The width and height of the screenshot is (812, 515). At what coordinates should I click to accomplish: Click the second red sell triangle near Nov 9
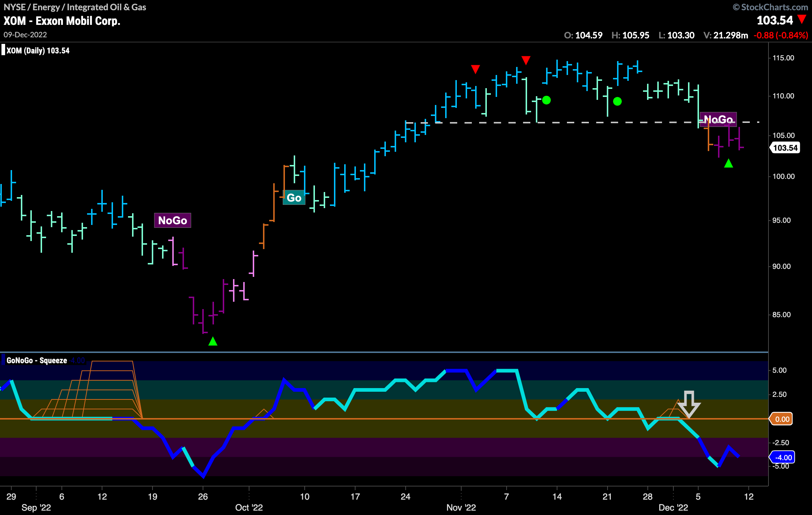tap(526, 60)
